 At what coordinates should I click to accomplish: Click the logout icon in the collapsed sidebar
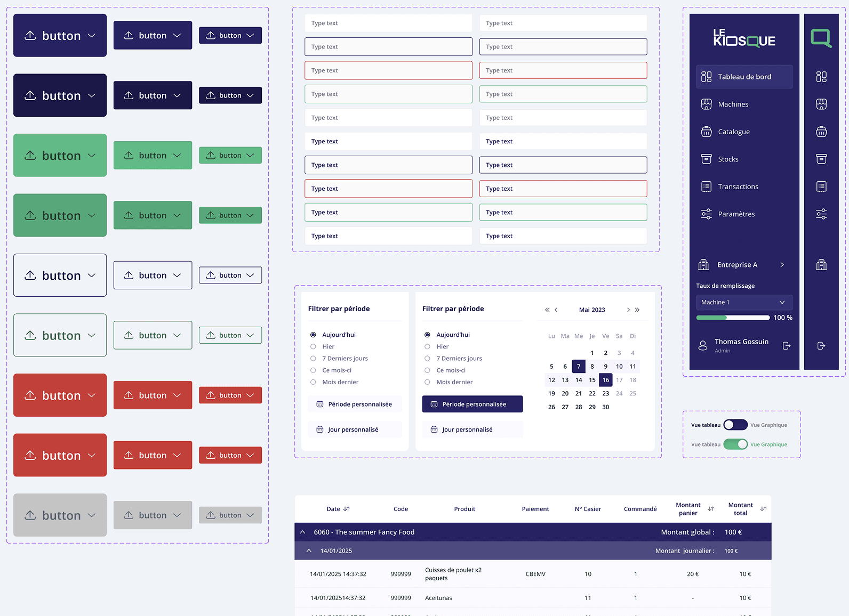[x=821, y=346]
